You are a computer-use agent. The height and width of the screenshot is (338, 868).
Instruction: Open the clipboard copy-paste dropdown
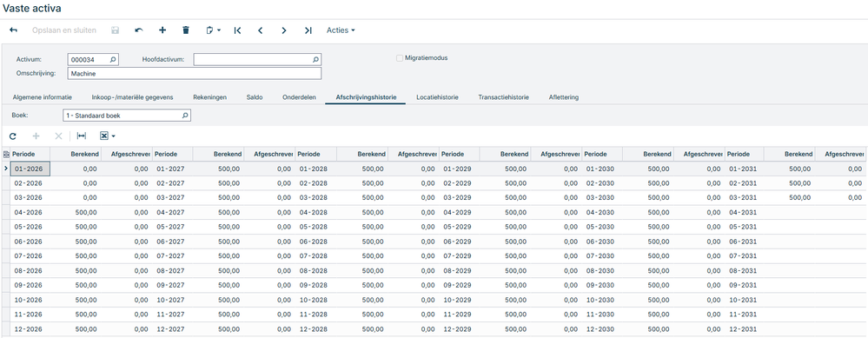tap(213, 30)
